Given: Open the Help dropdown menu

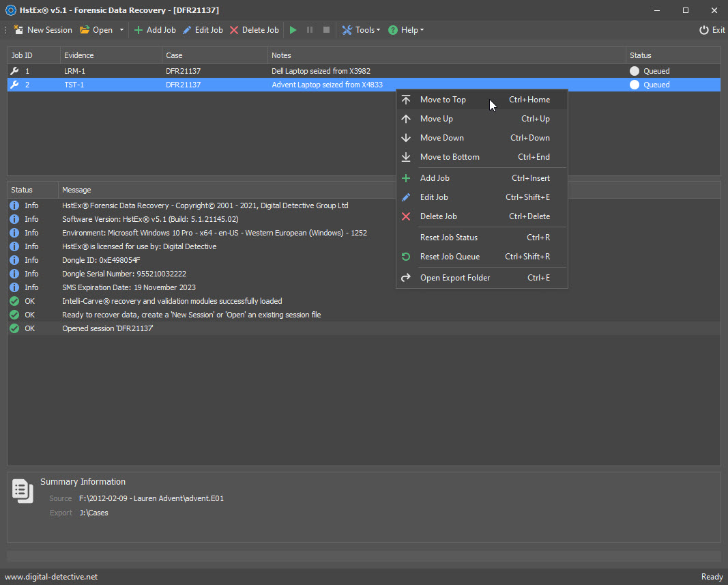Looking at the screenshot, I should point(406,30).
